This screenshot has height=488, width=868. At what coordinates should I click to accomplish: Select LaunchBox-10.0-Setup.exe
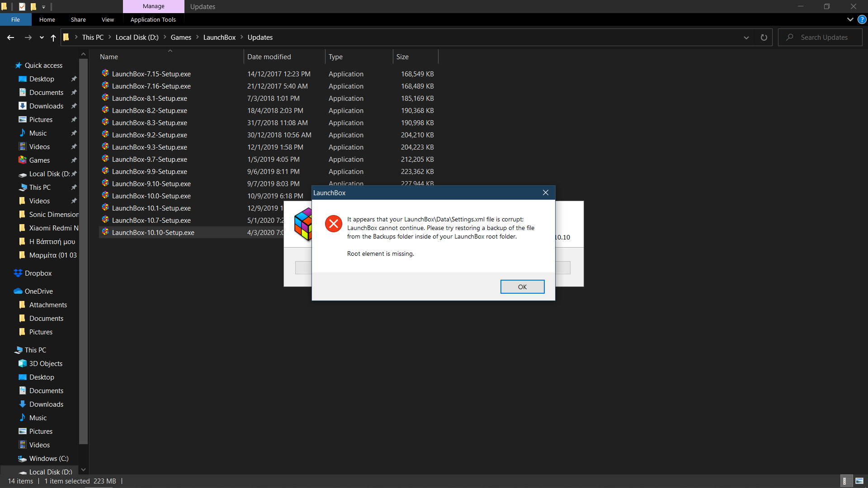pos(151,196)
